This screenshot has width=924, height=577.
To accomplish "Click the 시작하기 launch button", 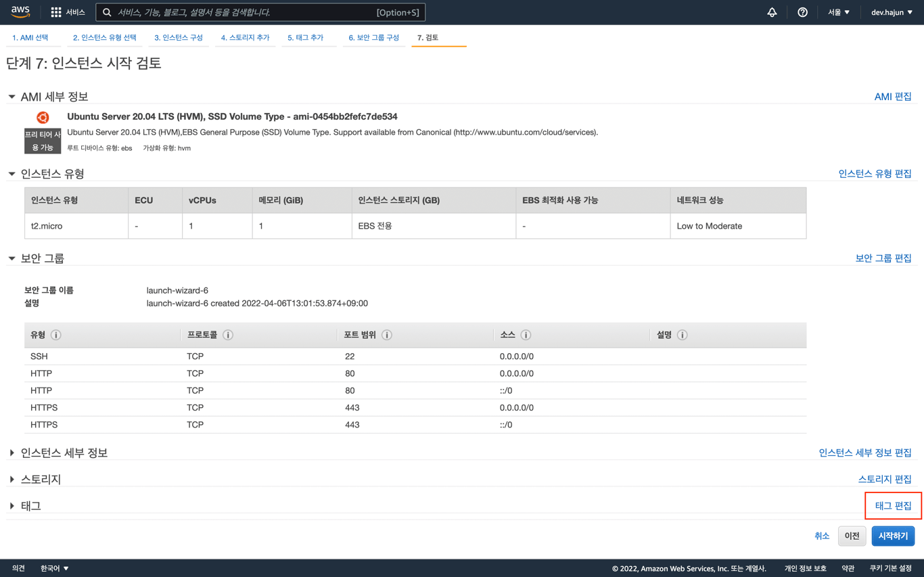I will (893, 536).
